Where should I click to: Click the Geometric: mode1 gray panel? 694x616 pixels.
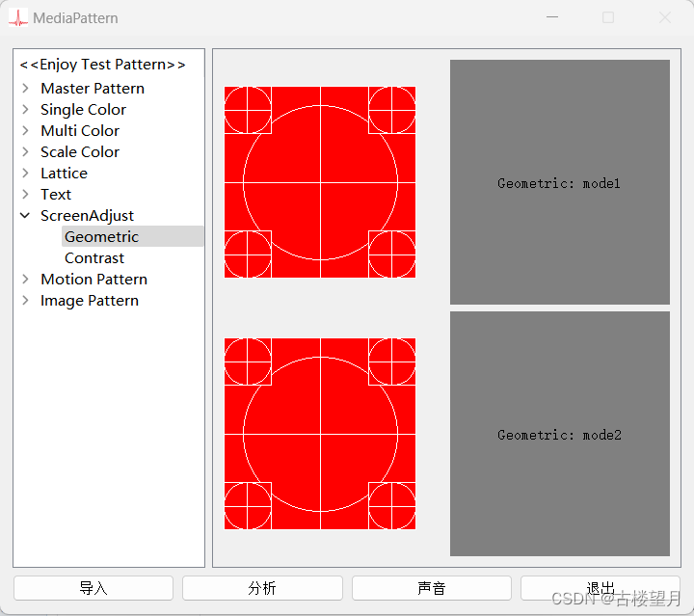(560, 182)
